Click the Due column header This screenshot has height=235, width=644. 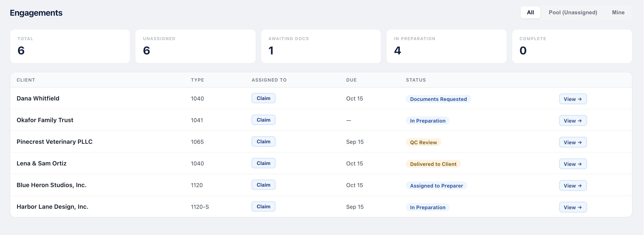click(x=351, y=80)
